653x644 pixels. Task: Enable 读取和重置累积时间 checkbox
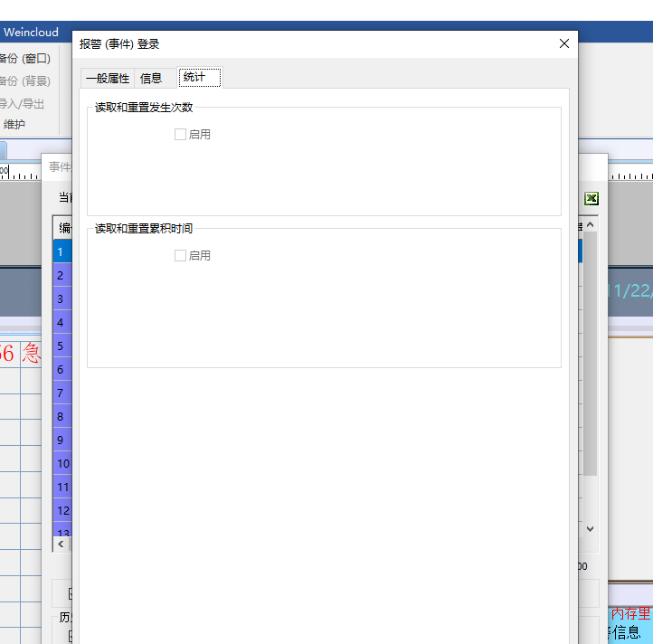click(180, 256)
